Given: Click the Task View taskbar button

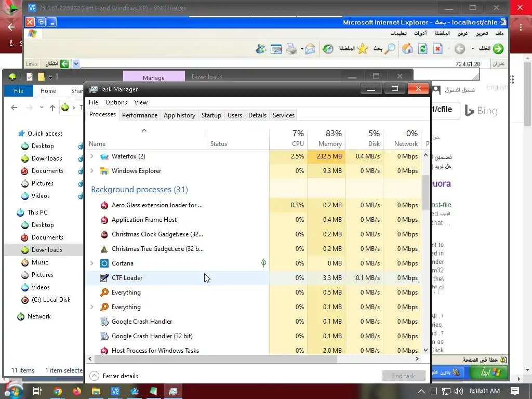Looking at the screenshot, I should click(37, 391).
